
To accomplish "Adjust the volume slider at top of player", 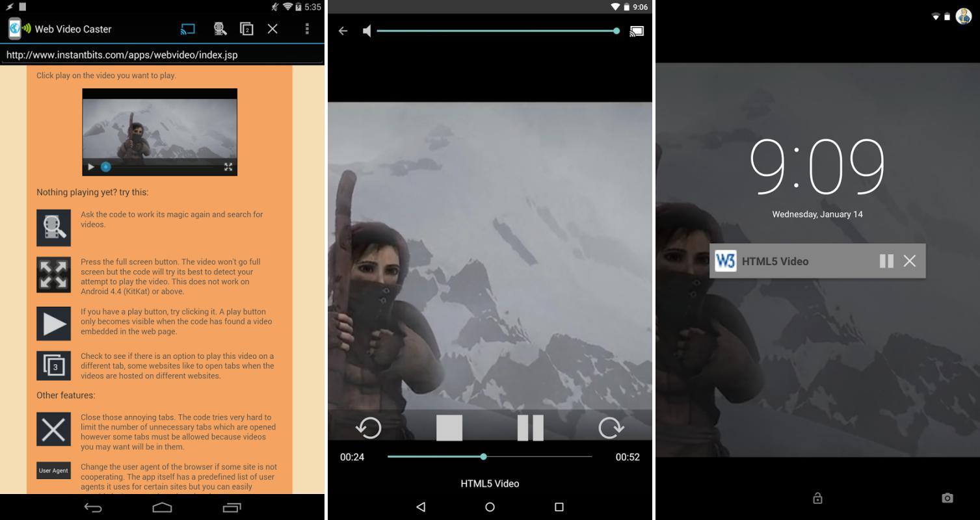I will [497, 31].
